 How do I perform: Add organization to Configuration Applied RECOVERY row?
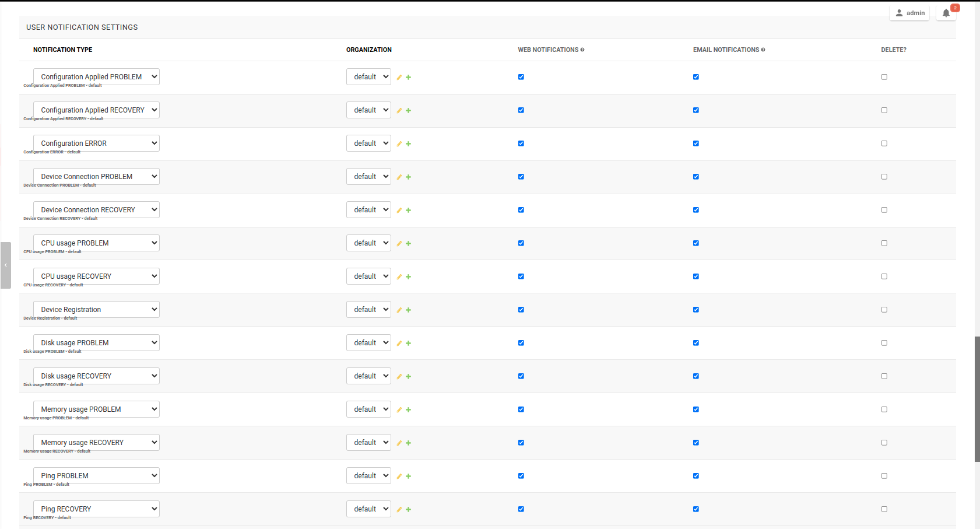pos(408,110)
